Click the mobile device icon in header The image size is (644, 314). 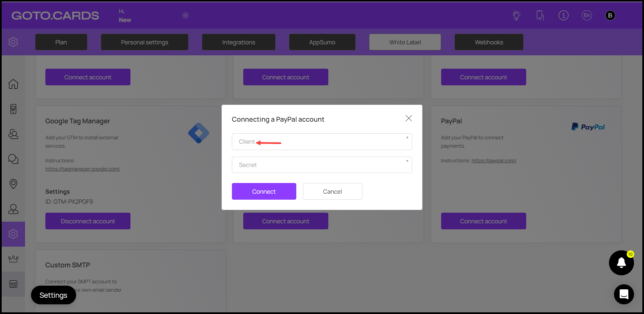point(540,15)
